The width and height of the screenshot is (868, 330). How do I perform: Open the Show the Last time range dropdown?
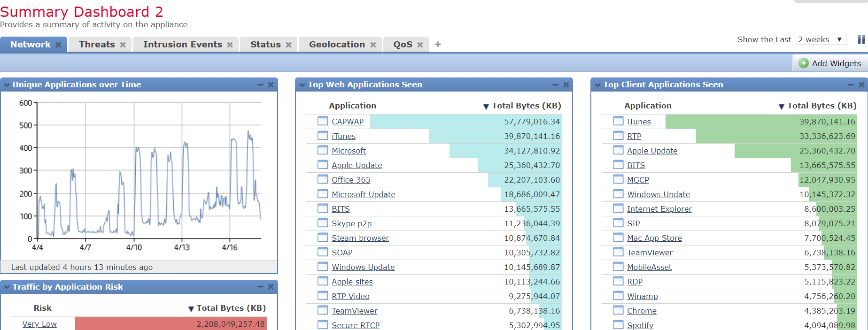point(820,39)
